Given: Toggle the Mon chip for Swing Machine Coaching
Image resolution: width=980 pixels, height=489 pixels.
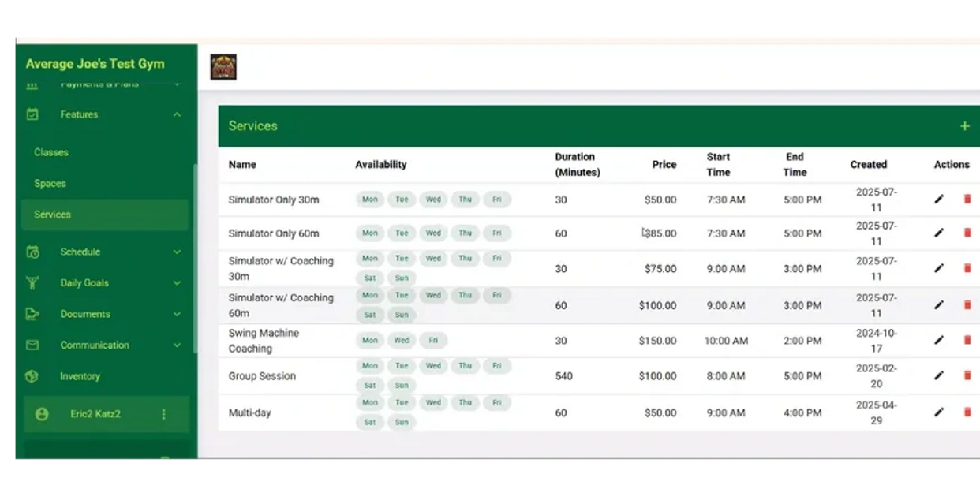Looking at the screenshot, I should (369, 341).
